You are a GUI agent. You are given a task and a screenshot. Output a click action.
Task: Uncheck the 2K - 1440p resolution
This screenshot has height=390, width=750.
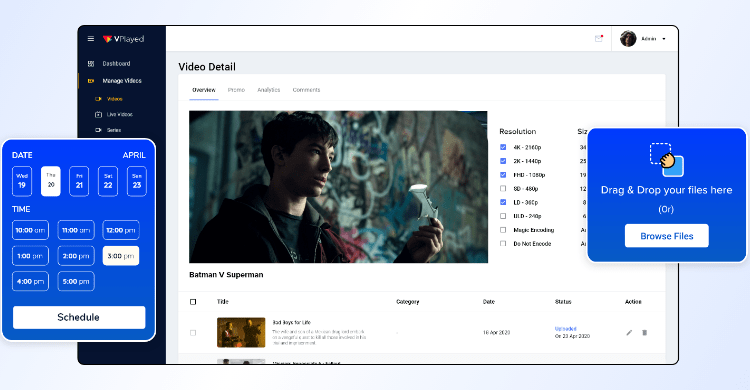(x=503, y=161)
